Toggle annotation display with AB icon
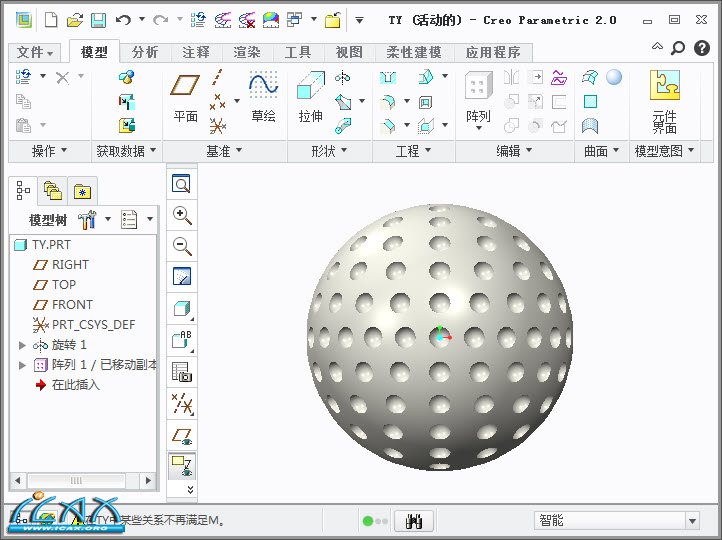This screenshot has height=540, width=722. coord(182,340)
